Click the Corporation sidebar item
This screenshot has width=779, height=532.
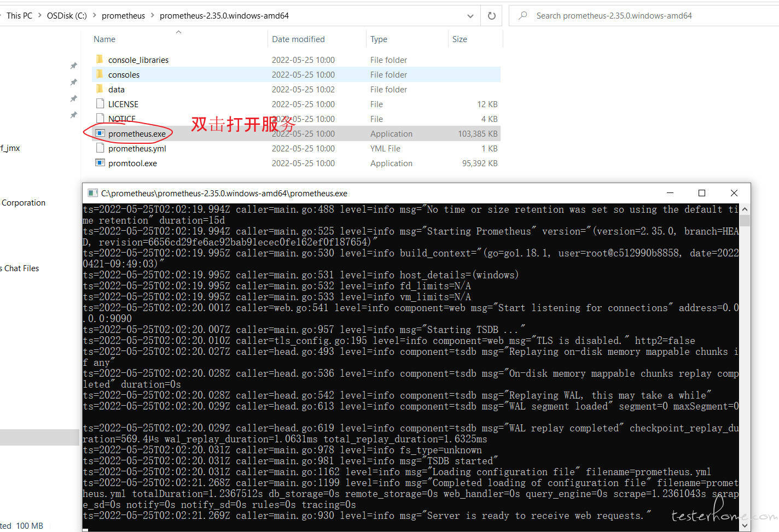tap(23, 202)
